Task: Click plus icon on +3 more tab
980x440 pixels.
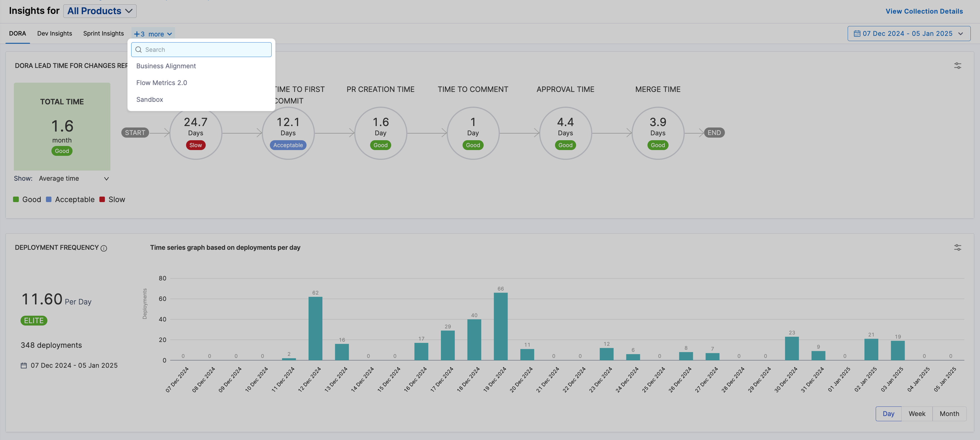Action: 137,34
